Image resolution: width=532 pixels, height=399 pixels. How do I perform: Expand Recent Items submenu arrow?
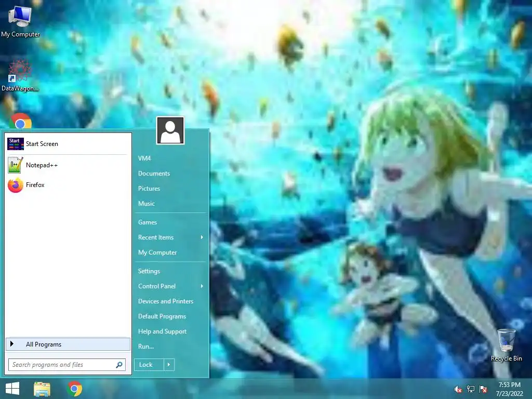202,237
